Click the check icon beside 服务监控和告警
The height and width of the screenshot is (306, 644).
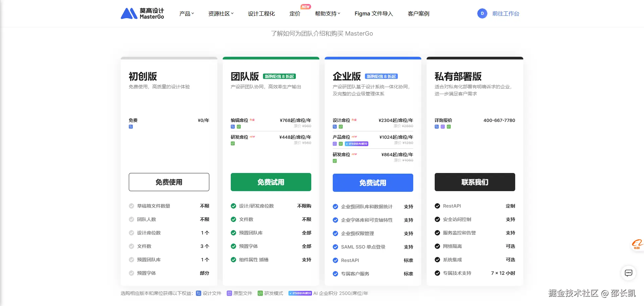[437, 233]
